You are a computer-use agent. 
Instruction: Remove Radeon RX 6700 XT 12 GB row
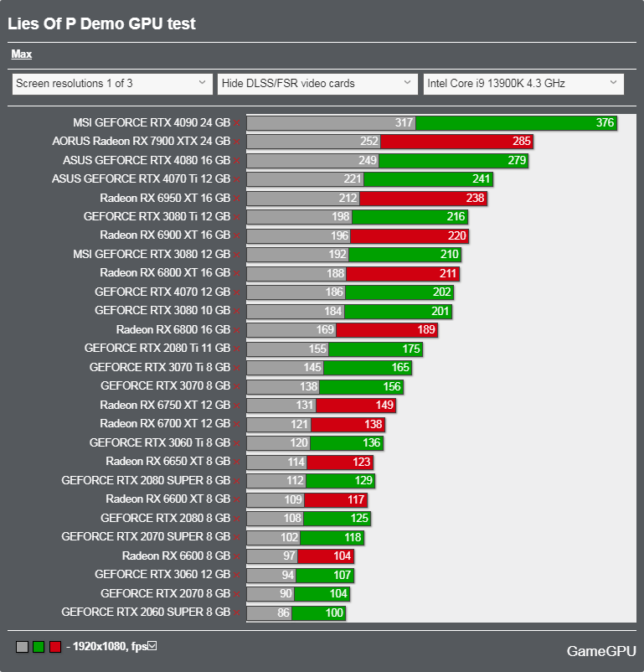pyautogui.click(x=236, y=425)
